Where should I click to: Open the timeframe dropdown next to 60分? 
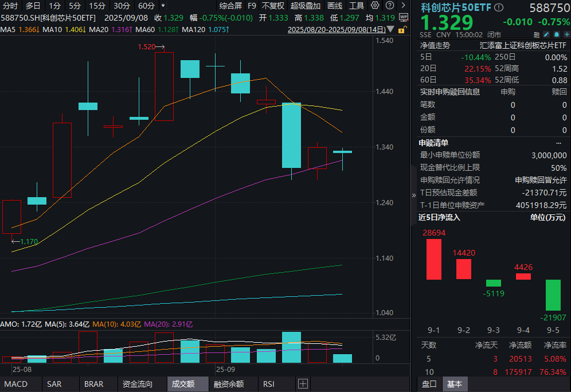click(x=162, y=5)
